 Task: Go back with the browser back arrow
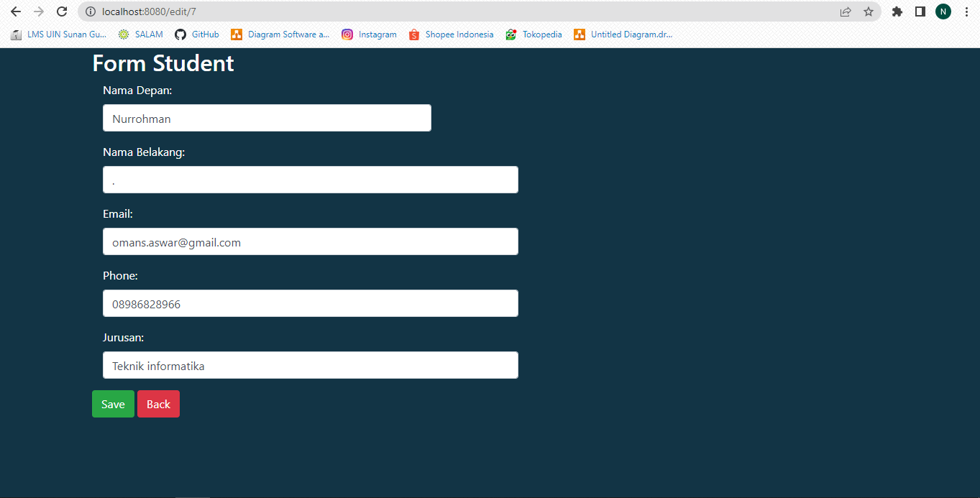16,11
